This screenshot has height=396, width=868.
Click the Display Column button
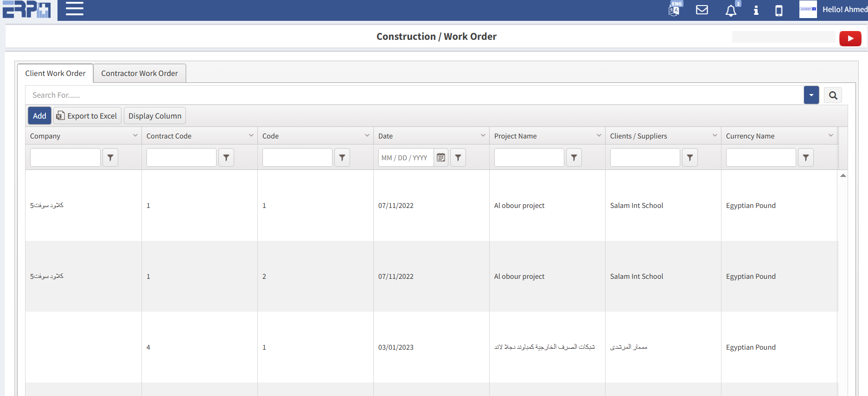click(x=155, y=116)
